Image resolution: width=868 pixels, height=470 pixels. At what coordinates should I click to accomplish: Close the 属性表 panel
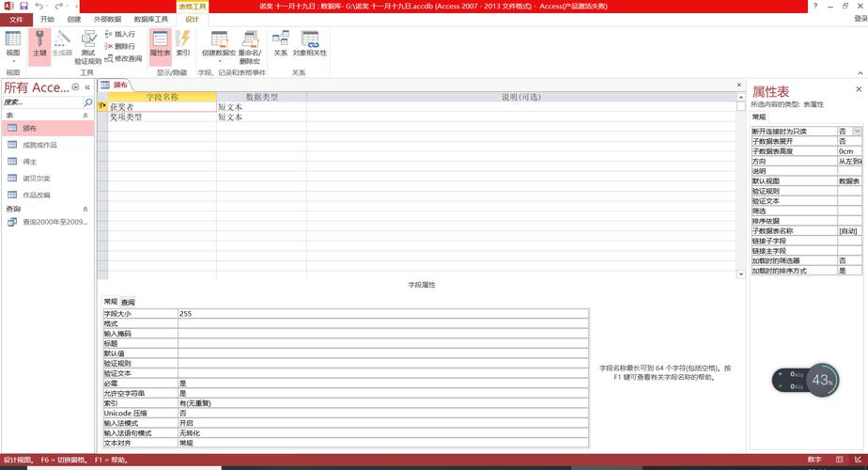[859, 89]
